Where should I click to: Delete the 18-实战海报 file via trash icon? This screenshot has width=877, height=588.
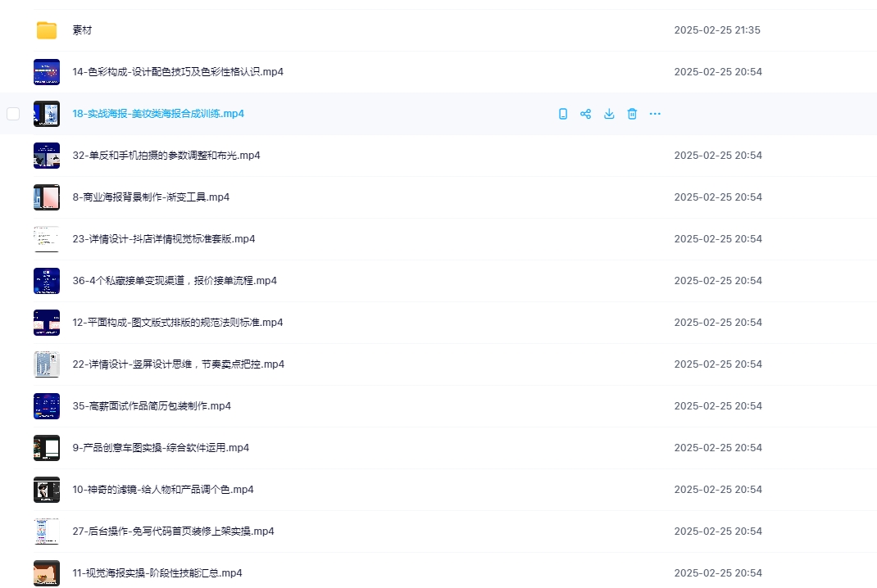click(x=632, y=114)
